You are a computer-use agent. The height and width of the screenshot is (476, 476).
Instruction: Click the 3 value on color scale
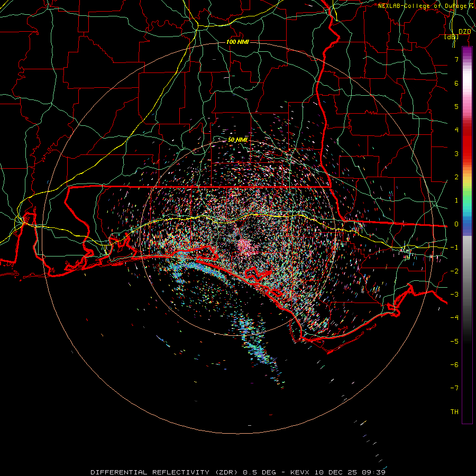point(456,153)
